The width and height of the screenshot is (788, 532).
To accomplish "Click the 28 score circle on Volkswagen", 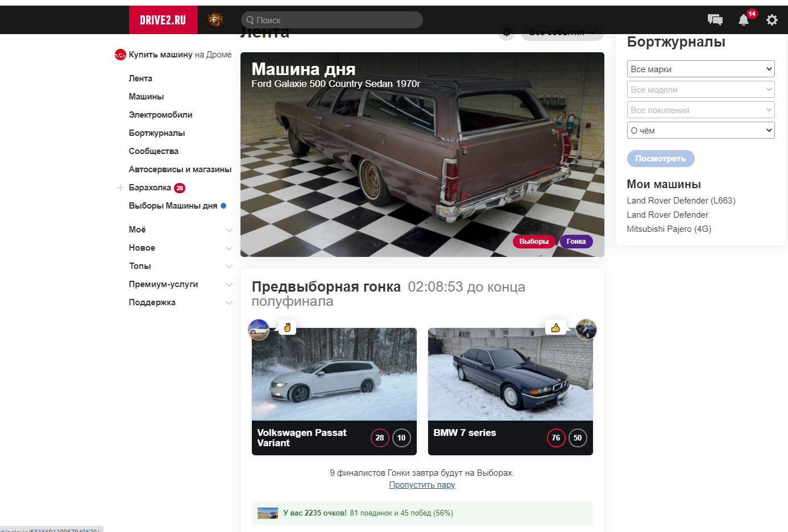I will point(380,438).
